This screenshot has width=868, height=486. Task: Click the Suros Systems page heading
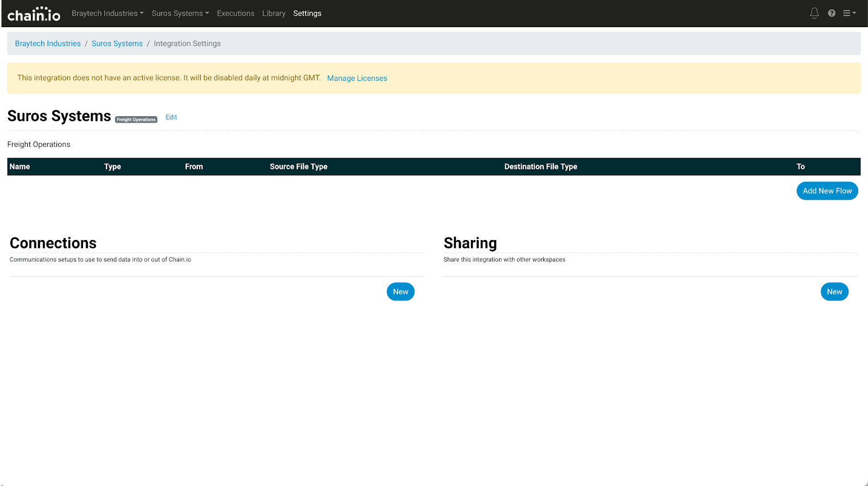tap(59, 116)
